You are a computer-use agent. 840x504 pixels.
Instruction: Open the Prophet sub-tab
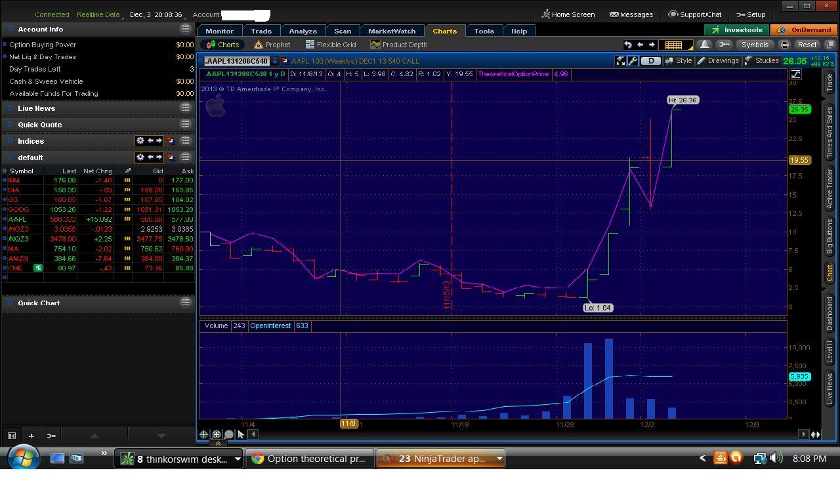pos(272,45)
